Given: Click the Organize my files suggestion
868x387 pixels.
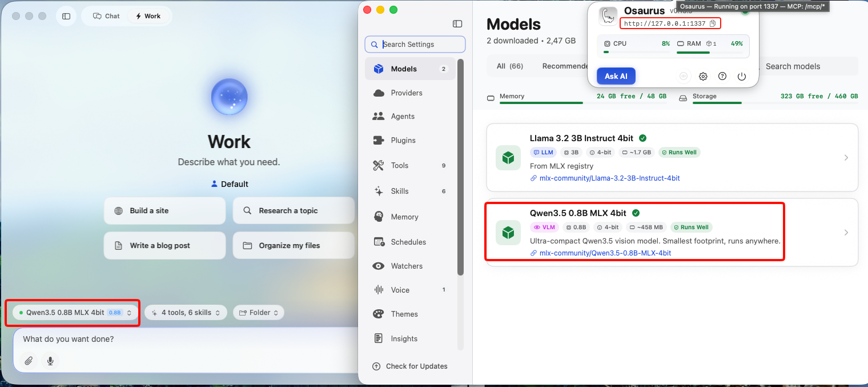Looking at the screenshot, I should coord(293,245).
